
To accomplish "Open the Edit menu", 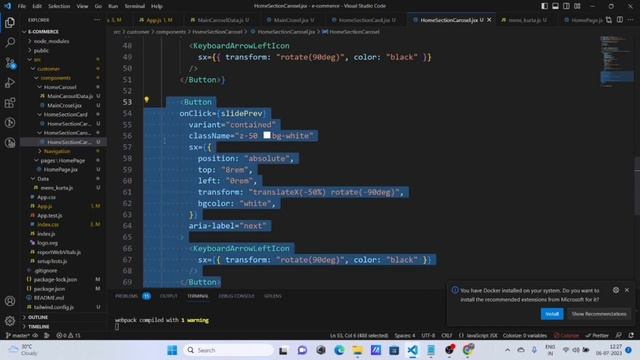I will click(37, 6).
